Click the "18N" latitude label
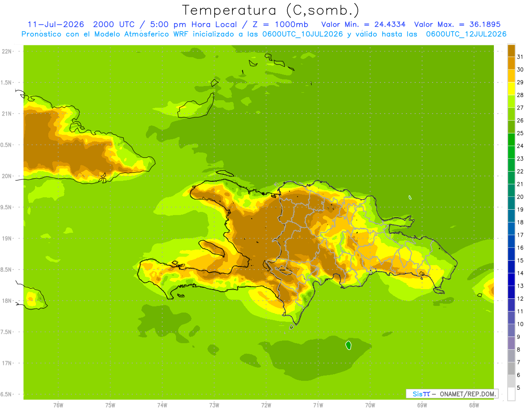This screenshot has width=532, height=411. coord(7,301)
